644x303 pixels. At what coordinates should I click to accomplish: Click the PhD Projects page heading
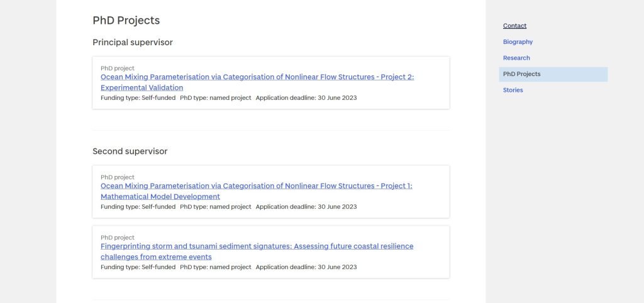click(x=126, y=21)
